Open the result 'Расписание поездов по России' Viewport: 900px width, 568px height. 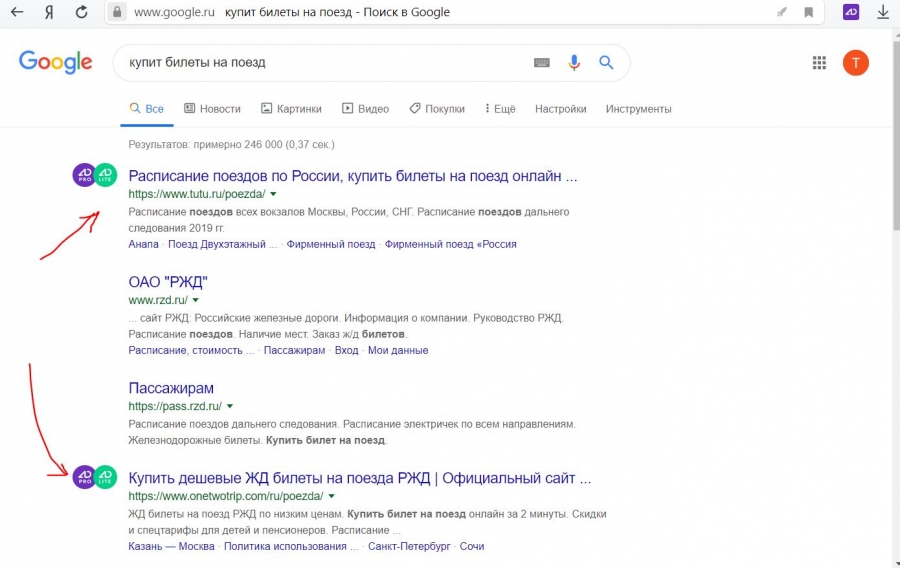[x=352, y=176]
